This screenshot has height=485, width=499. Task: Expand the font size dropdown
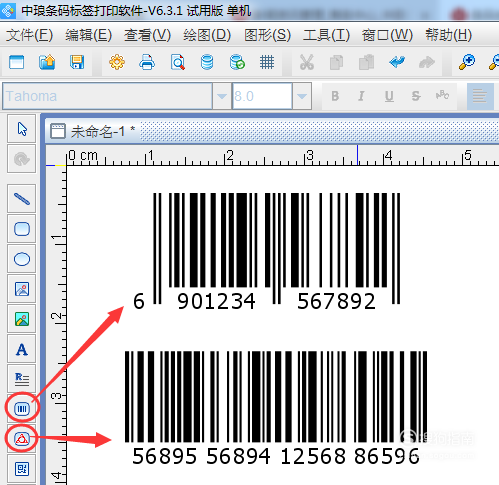302,96
